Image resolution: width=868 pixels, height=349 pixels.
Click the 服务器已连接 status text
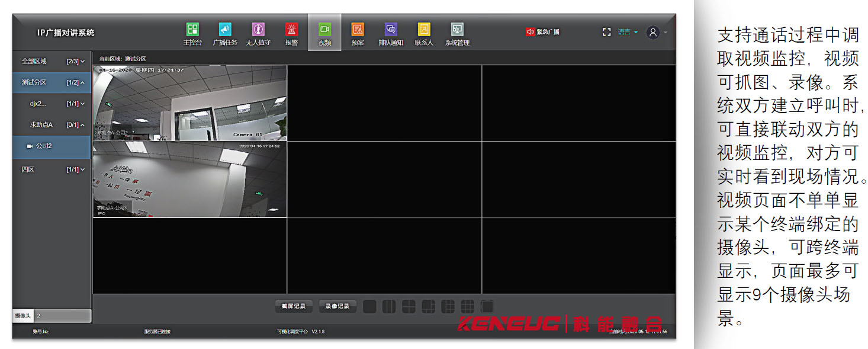click(x=157, y=331)
